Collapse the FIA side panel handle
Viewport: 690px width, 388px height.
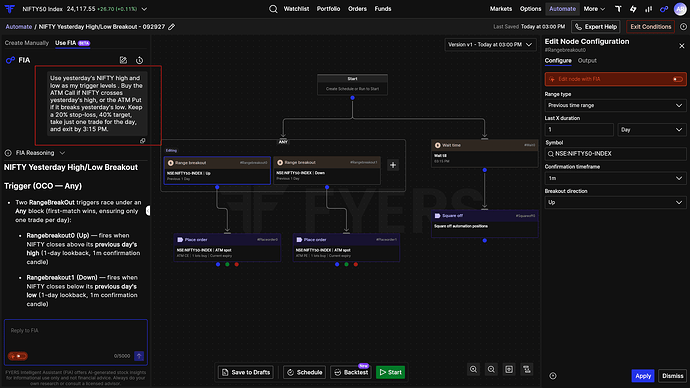click(148, 211)
